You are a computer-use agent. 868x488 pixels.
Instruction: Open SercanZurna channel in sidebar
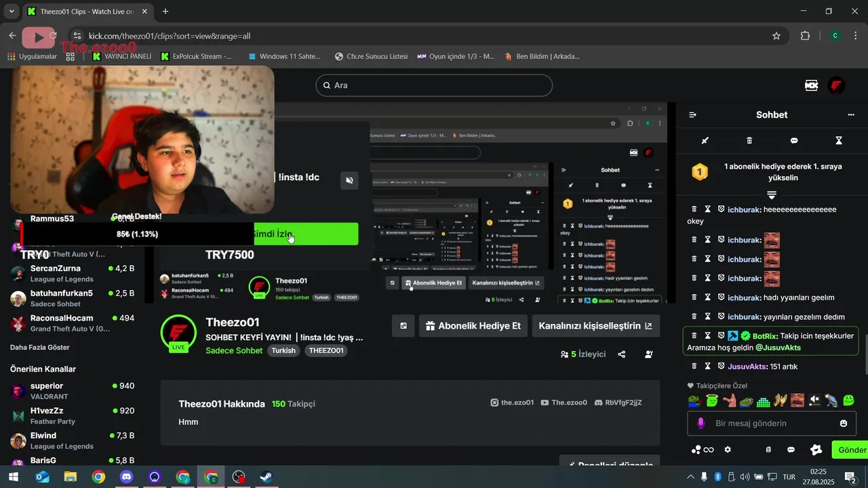tap(73, 273)
